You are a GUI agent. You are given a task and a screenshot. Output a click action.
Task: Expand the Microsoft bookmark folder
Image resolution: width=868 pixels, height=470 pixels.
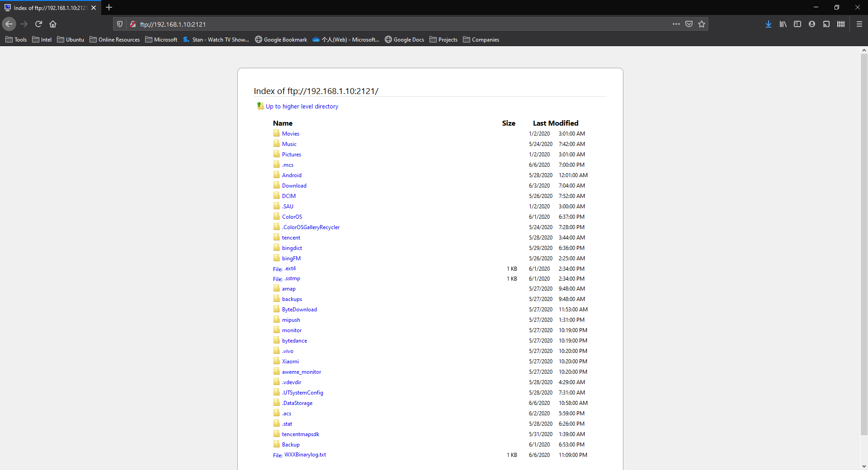pos(161,40)
